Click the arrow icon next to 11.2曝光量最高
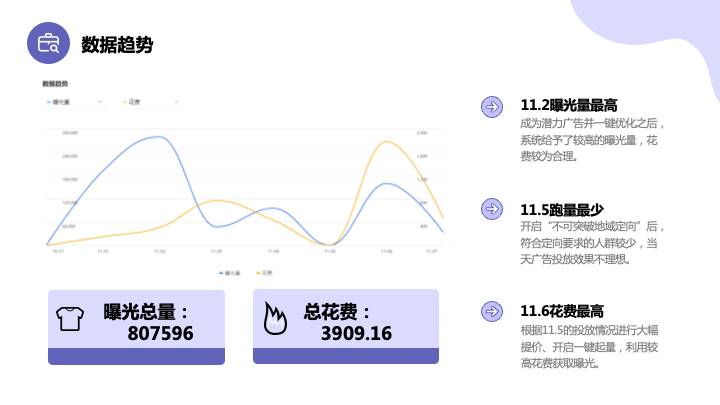This screenshot has width=720, height=405. coord(492,107)
